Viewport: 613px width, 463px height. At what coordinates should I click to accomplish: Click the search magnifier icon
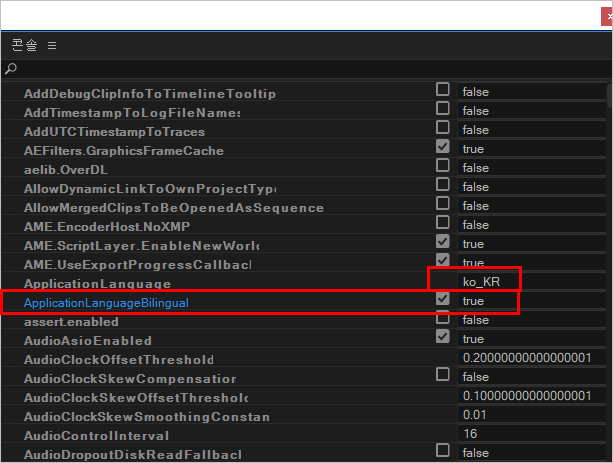click(x=11, y=69)
